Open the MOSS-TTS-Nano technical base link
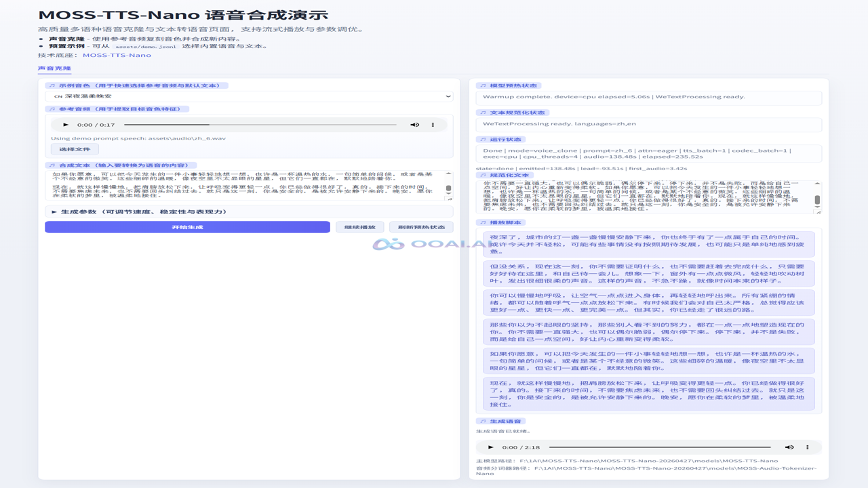 (117, 55)
